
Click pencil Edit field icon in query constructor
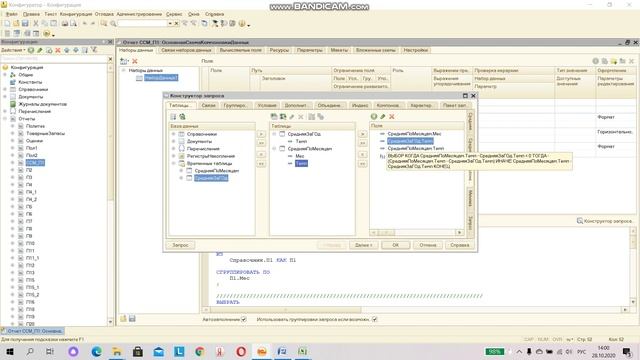click(x=382, y=117)
